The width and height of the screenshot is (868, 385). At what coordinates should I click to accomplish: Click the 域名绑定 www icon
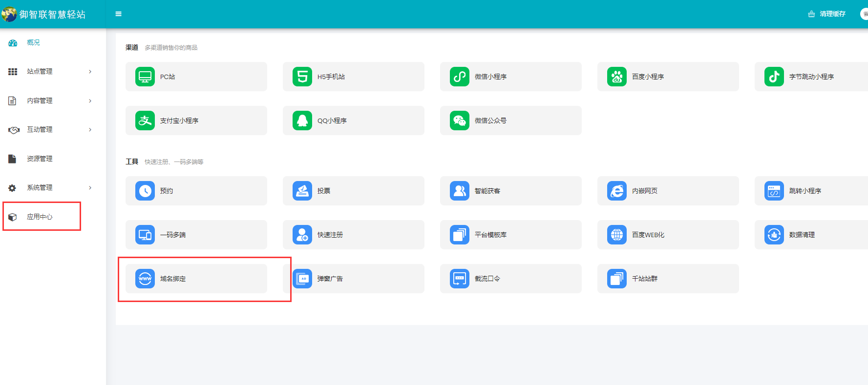click(x=145, y=279)
